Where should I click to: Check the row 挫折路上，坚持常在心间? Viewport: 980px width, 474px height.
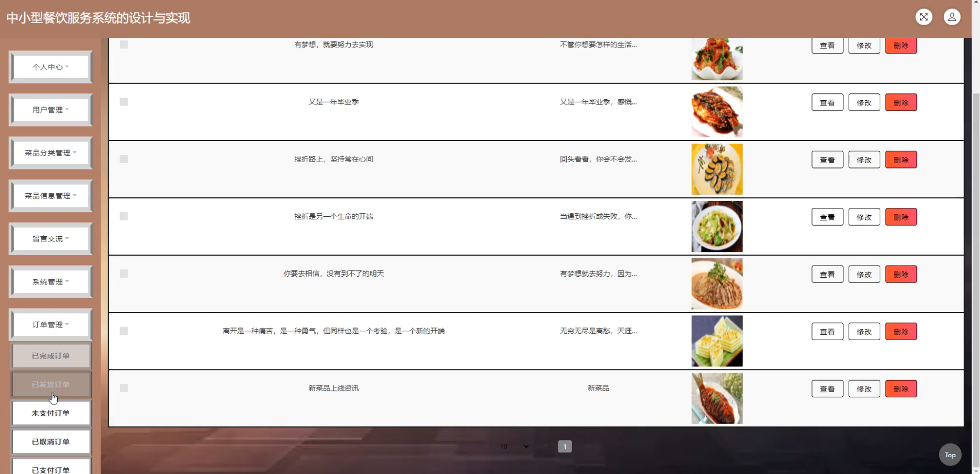(x=124, y=159)
